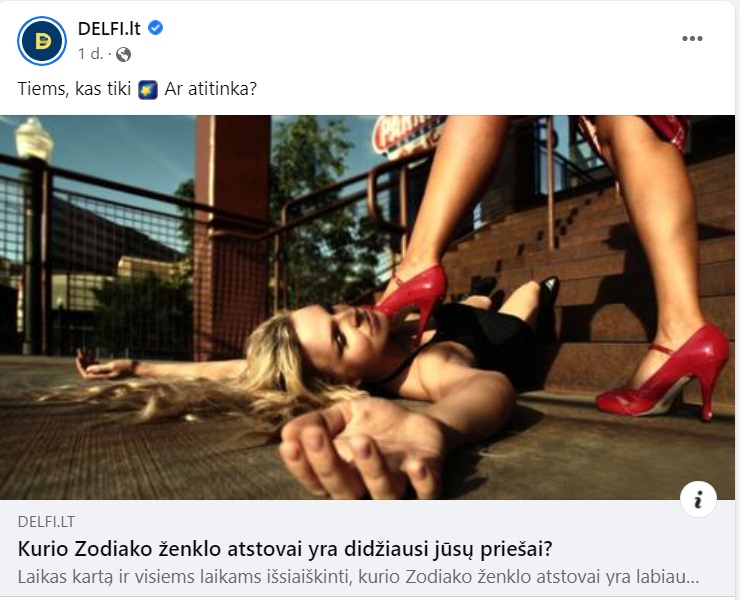Viewport: 740px width, 600px height.
Task: Open the DELFI.lt profile avatar
Action: point(42,41)
